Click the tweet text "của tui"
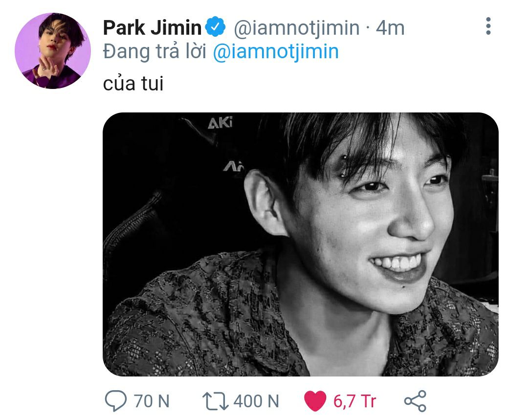528x420 pixels. (133, 84)
